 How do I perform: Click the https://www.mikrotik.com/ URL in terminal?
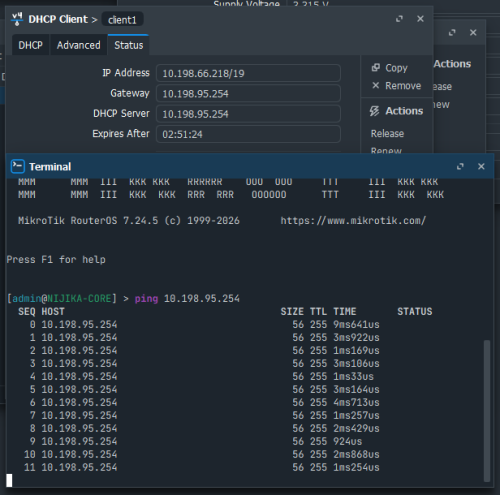[353, 221]
